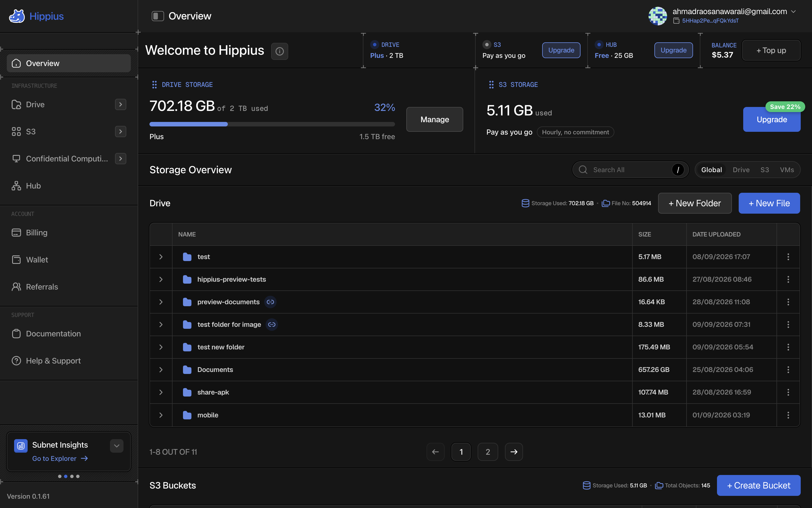Create a New Folder in Drive
This screenshot has width=812, height=508.
[x=694, y=203]
